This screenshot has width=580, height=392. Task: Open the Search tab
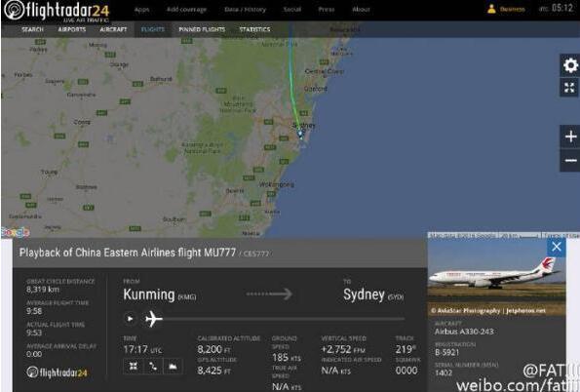point(32,29)
